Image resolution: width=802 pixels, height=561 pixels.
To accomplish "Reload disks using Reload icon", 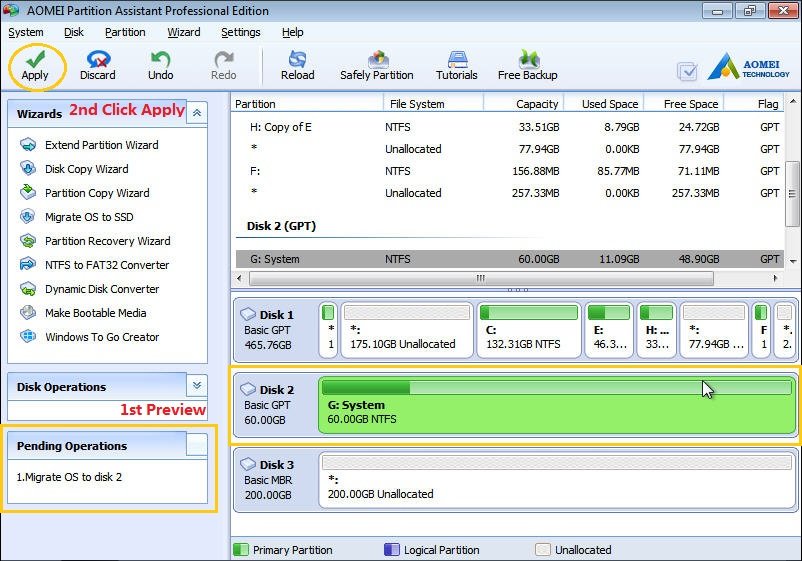I will point(297,59).
